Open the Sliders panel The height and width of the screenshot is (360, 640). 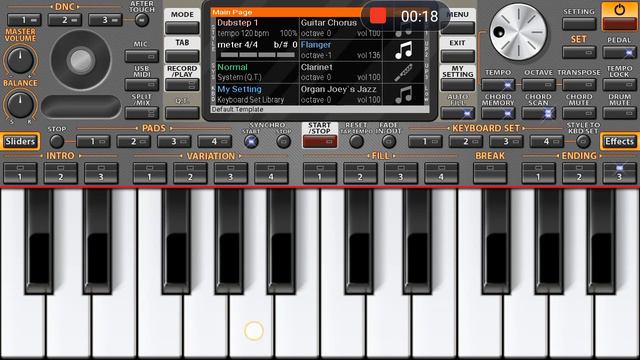pyautogui.click(x=20, y=141)
